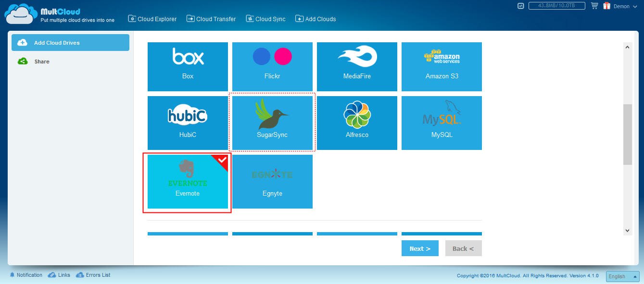Expand the Demon account dropdown
The image size is (644, 284).
coord(625,6)
